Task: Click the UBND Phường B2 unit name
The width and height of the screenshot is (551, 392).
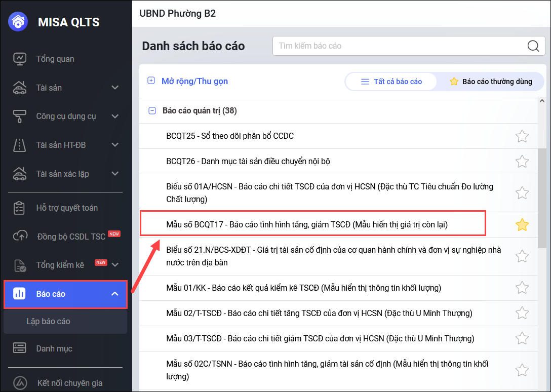Action: 177,13
